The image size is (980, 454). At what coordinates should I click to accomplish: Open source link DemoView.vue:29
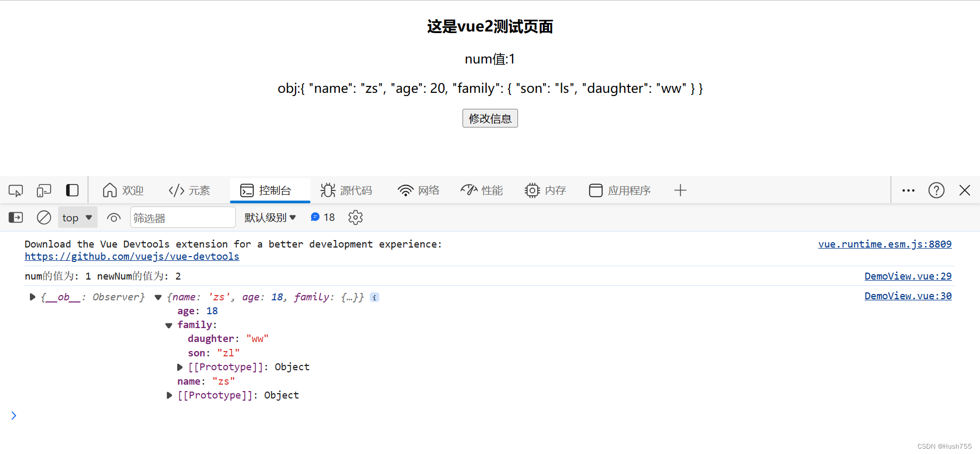(908, 276)
